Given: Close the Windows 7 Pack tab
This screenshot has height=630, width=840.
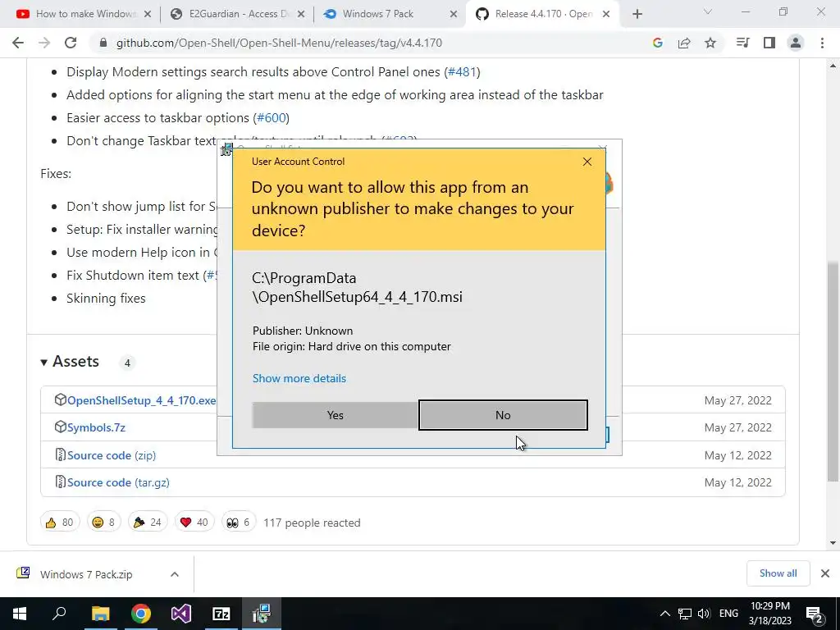Looking at the screenshot, I should tap(453, 15).
